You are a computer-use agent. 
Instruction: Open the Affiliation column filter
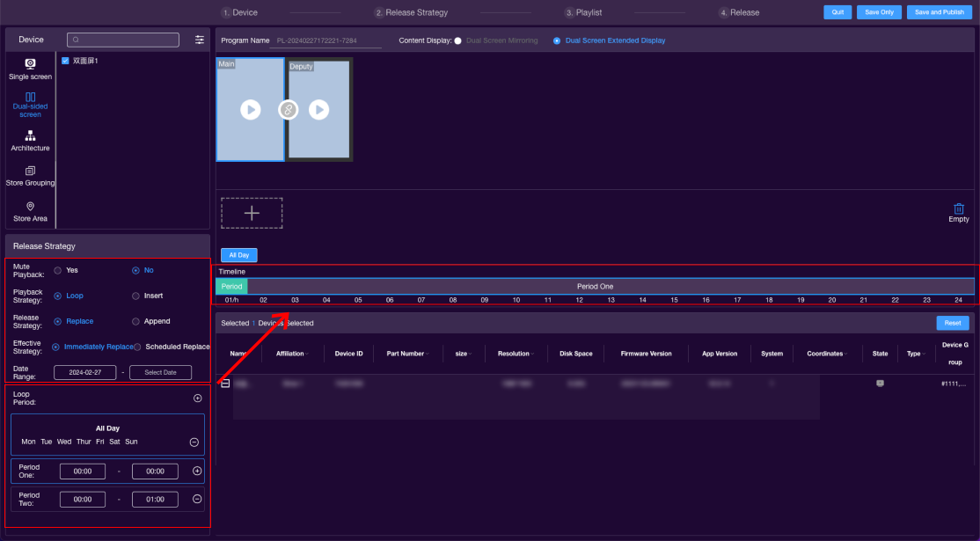307,355
